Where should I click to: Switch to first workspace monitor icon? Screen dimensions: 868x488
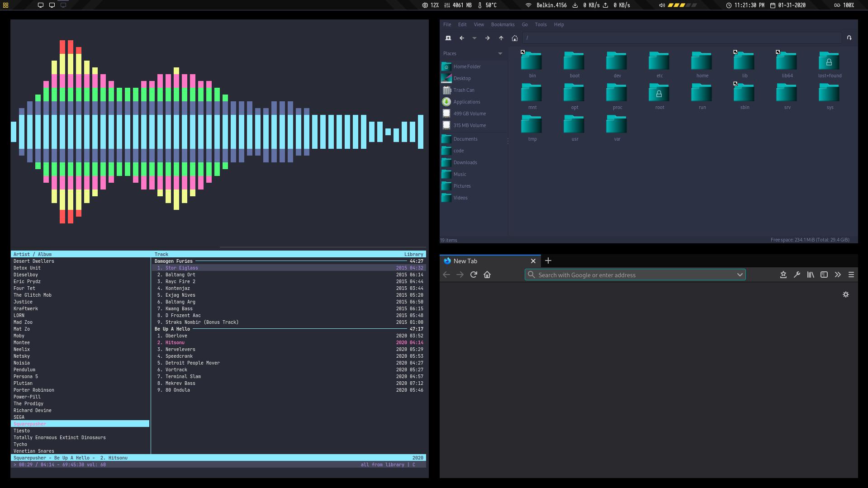pos(41,5)
